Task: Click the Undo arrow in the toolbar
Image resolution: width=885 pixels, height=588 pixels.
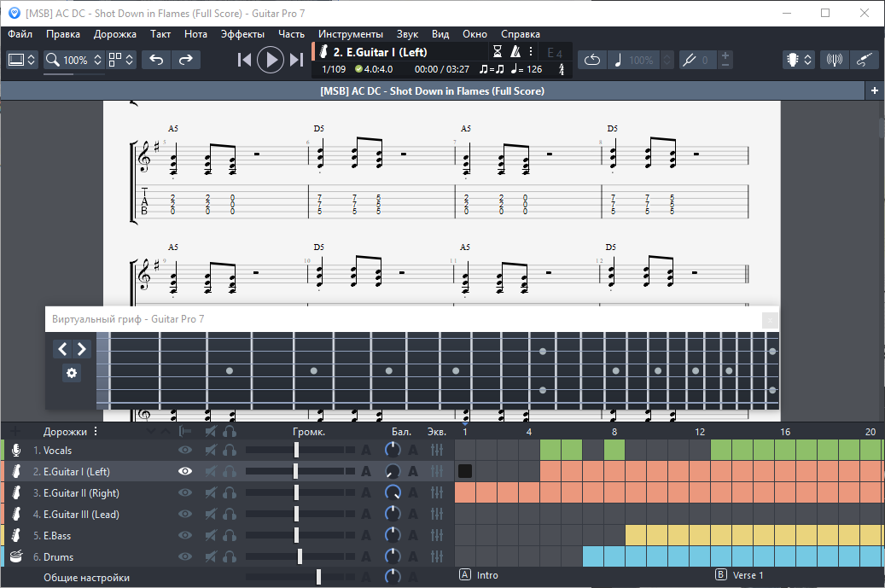Action: (x=156, y=60)
